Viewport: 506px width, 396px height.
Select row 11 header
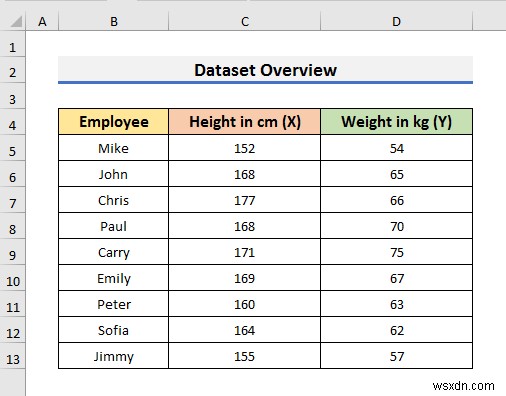12,304
